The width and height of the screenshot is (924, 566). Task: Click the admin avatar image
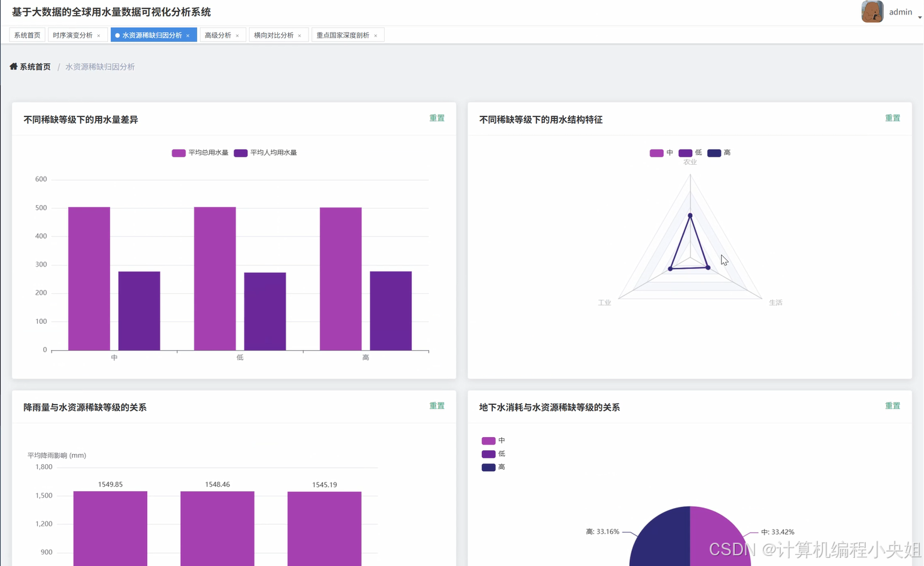pos(872,11)
